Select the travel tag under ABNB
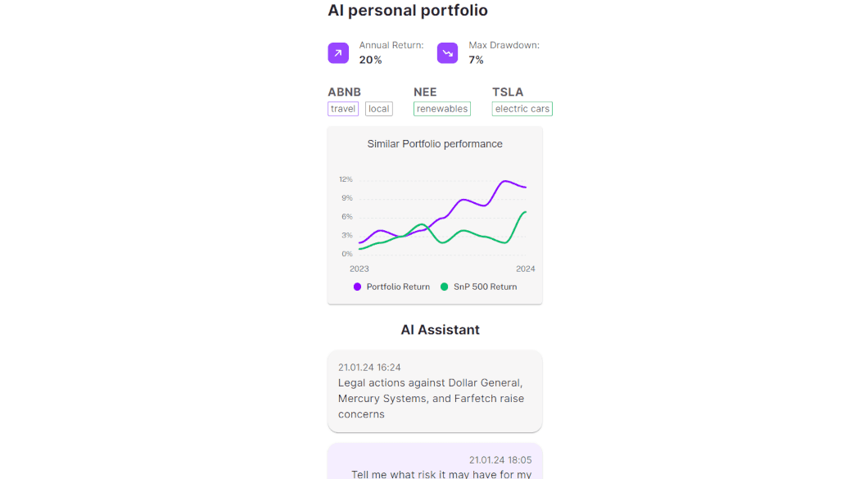Viewport: 868px width, 479px height. [x=343, y=109]
